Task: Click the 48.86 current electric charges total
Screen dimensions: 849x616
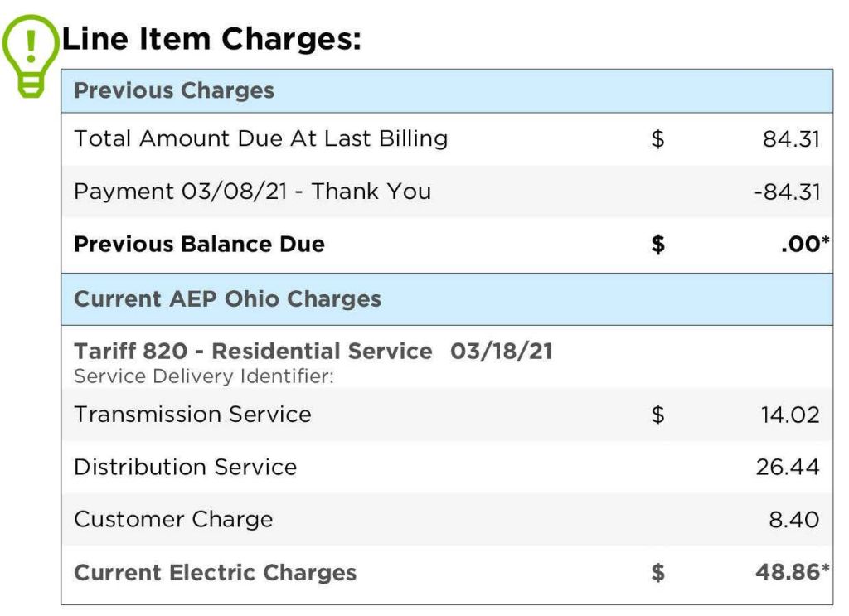Action: 787,572
